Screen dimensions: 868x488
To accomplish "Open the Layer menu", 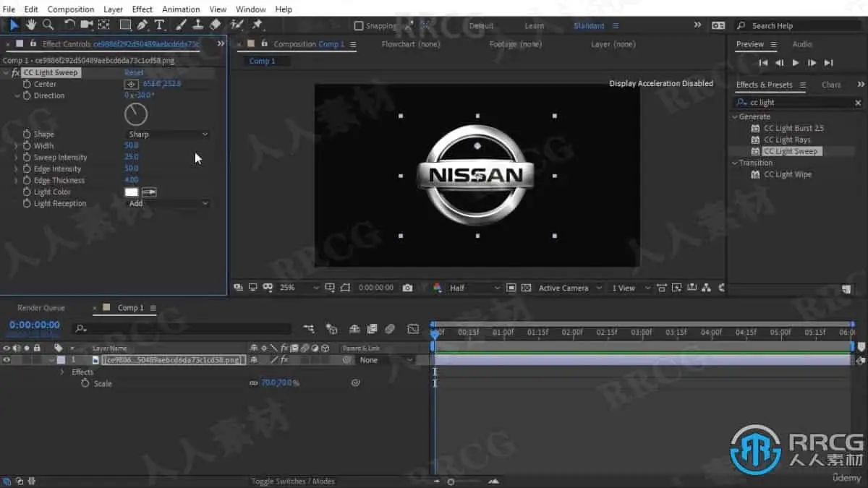I will coord(113,9).
